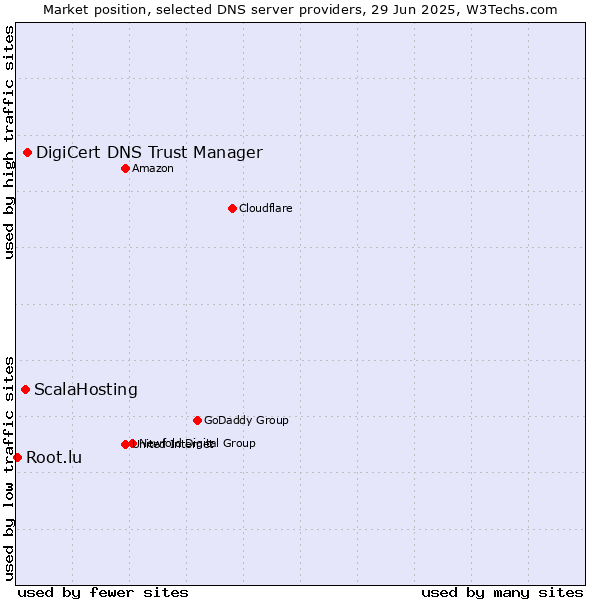Click the Root.lu red marker
The width and height of the screenshot is (600, 600).
(18, 457)
